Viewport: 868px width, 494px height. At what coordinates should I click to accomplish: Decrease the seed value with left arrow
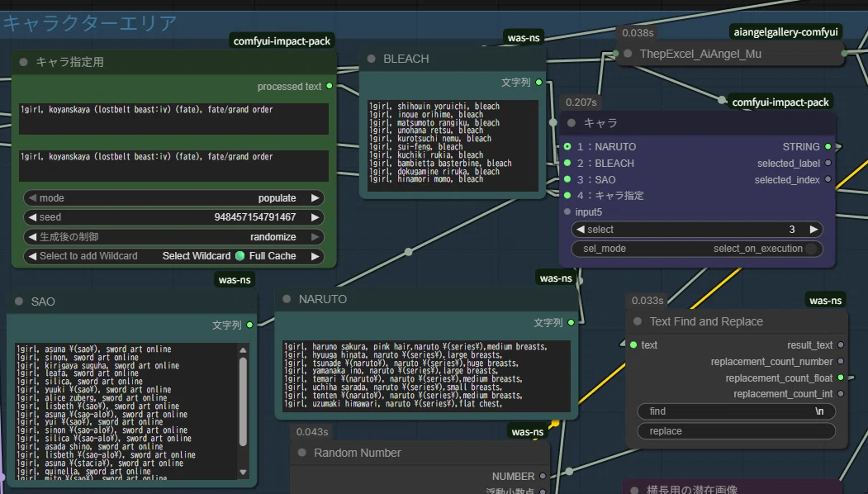click(x=32, y=217)
